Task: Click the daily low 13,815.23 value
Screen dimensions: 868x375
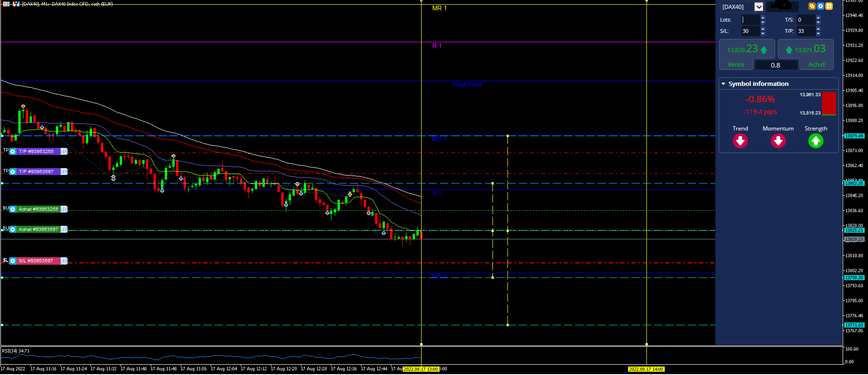Action: tap(810, 113)
